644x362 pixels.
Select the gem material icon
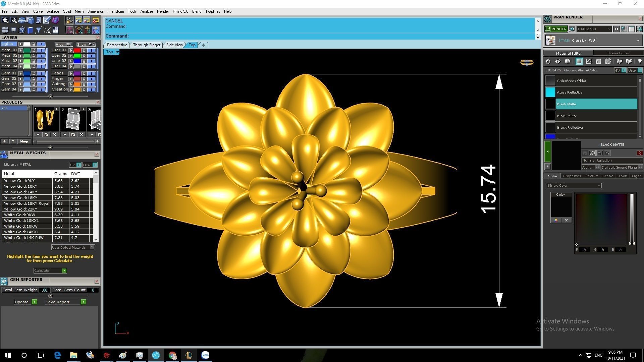[x=557, y=61]
